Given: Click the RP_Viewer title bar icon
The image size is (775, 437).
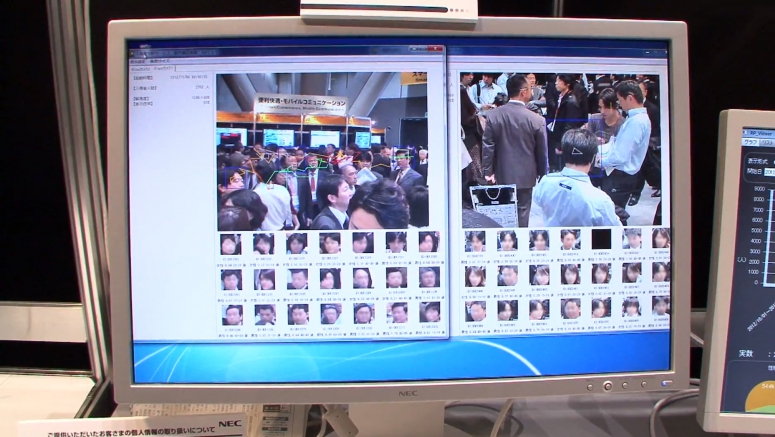Looking at the screenshot, I should tap(746, 133).
